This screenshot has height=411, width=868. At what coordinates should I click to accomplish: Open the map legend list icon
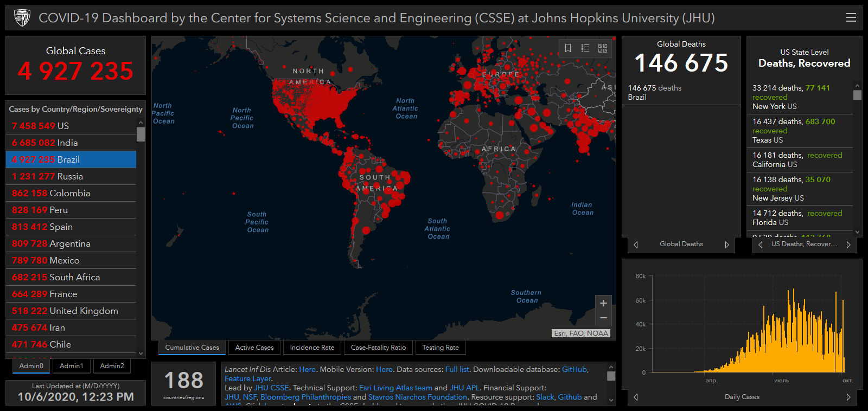585,48
